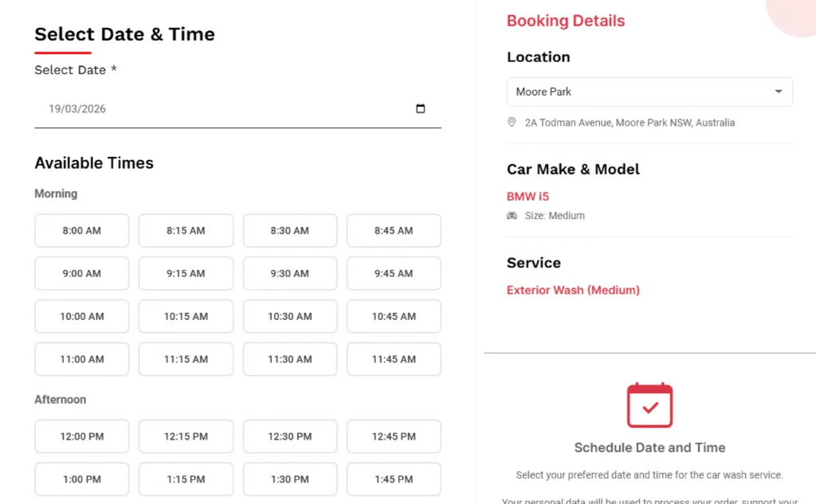Pick the 1:15 PM time slot
Screen dimensions: 816x504
pos(186,479)
